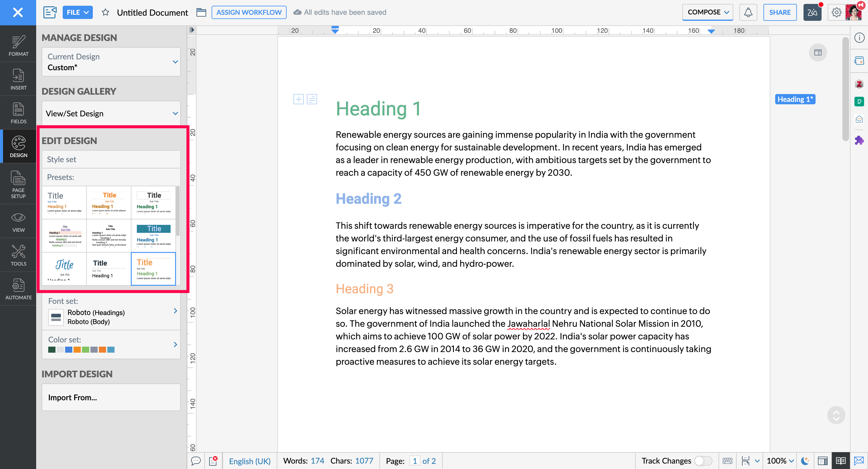Toggle Track Changes switch
The width and height of the screenshot is (868, 469).
click(703, 461)
